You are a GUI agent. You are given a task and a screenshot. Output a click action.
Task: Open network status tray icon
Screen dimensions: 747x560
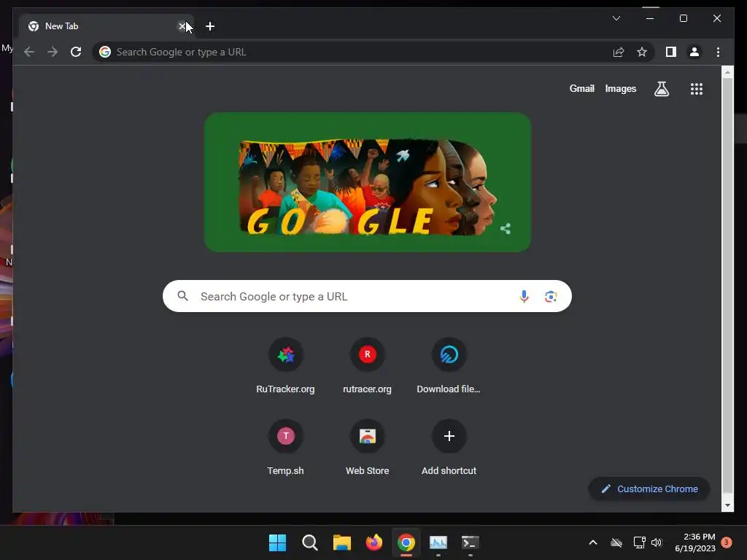pos(639,542)
